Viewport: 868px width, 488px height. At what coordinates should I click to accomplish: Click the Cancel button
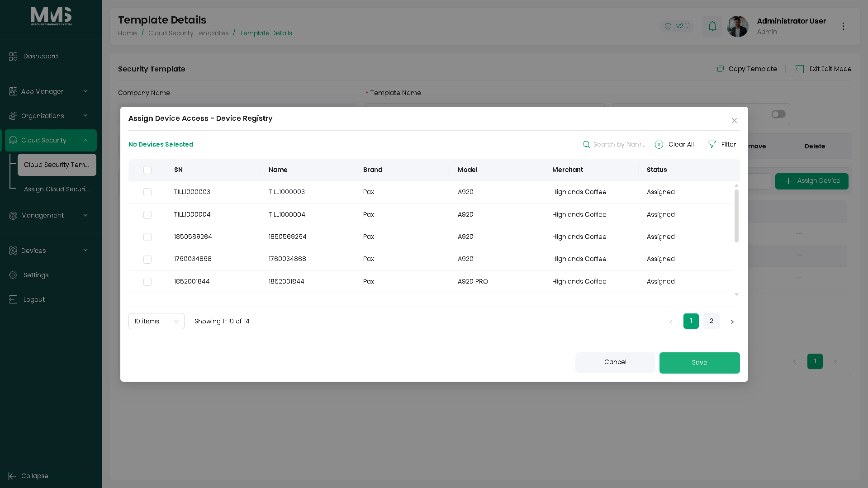[615, 362]
